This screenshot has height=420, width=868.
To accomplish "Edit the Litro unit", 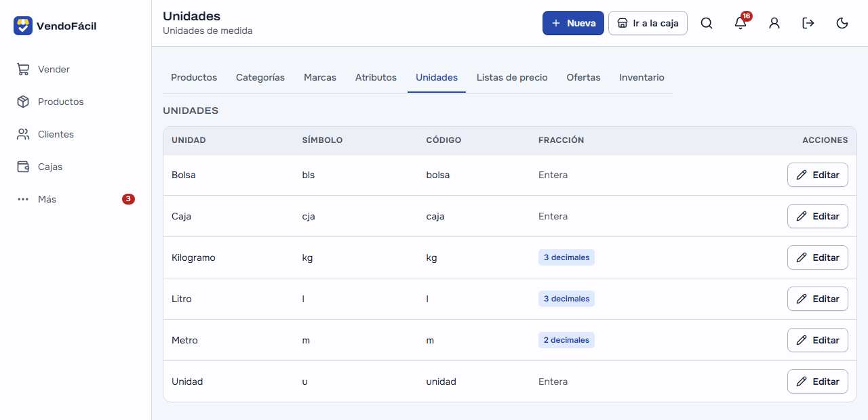I will (817, 299).
